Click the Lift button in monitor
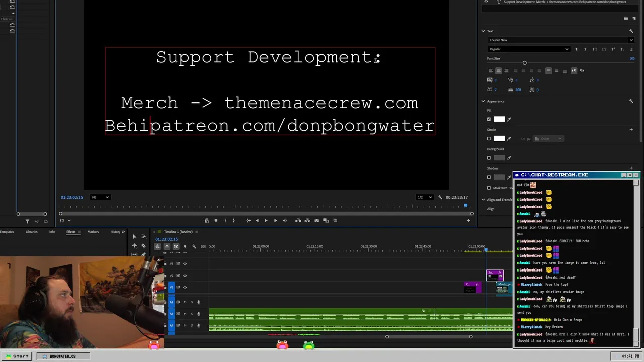644x362 pixels. 298,220
